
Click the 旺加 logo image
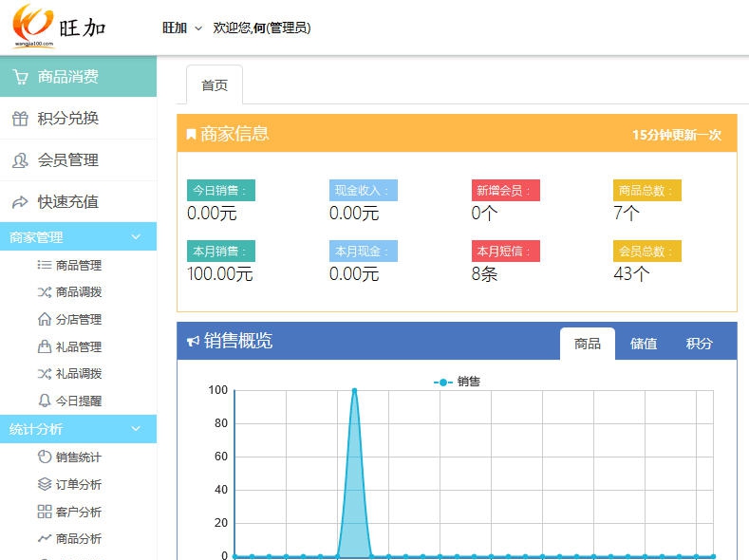click(x=58, y=27)
